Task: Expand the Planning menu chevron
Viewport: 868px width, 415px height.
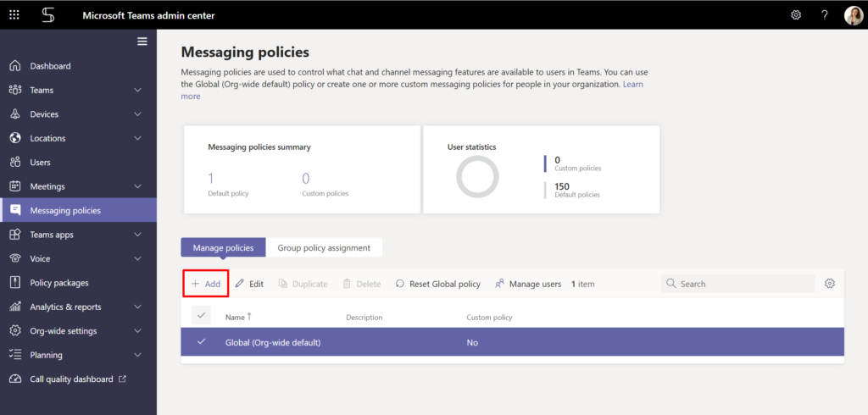Action: click(138, 355)
